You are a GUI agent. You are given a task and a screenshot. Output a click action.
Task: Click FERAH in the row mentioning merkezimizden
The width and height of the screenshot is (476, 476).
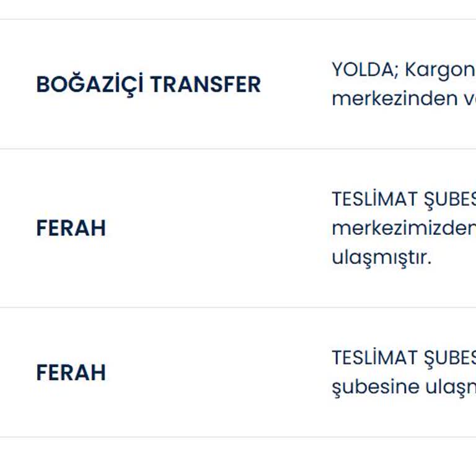pos(71,228)
